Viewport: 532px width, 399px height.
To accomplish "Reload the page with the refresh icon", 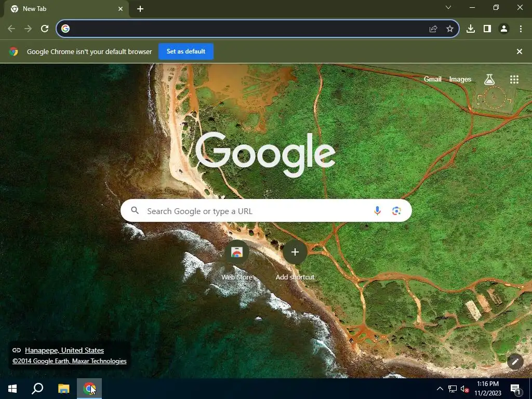I will pyautogui.click(x=45, y=29).
